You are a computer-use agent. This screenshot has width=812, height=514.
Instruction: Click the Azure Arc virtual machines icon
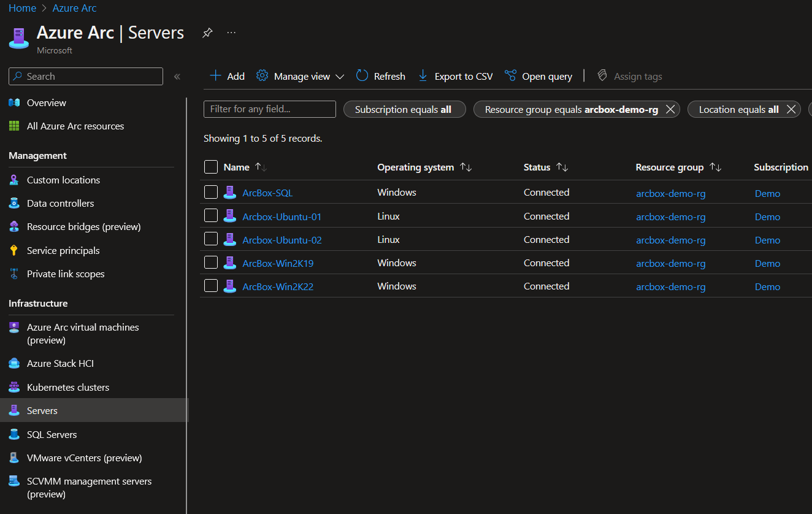tap(14, 327)
